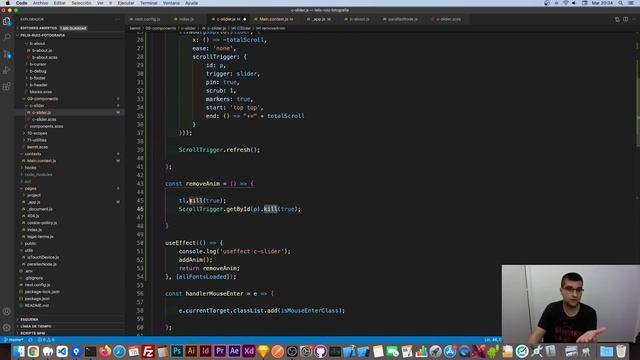Open package.json in the explorer tree
Viewport: 640px width, 360px height.
click(x=37, y=299)
